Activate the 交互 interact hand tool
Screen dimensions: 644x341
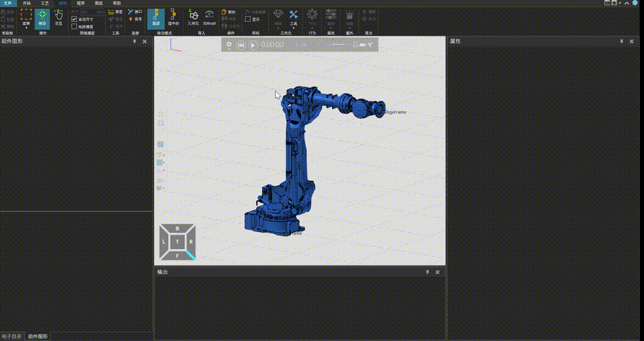tap(58, 18)
